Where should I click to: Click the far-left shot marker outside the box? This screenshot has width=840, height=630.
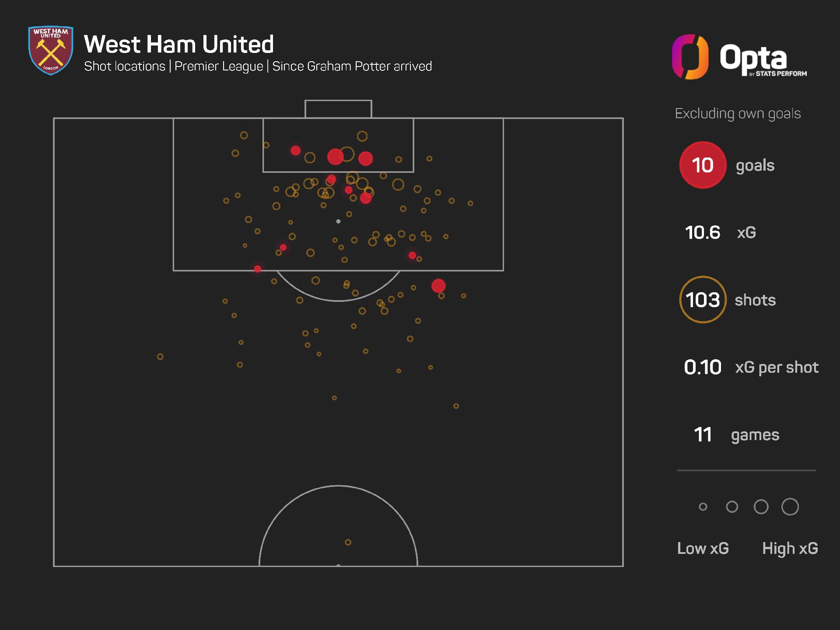tap(160, 357)
